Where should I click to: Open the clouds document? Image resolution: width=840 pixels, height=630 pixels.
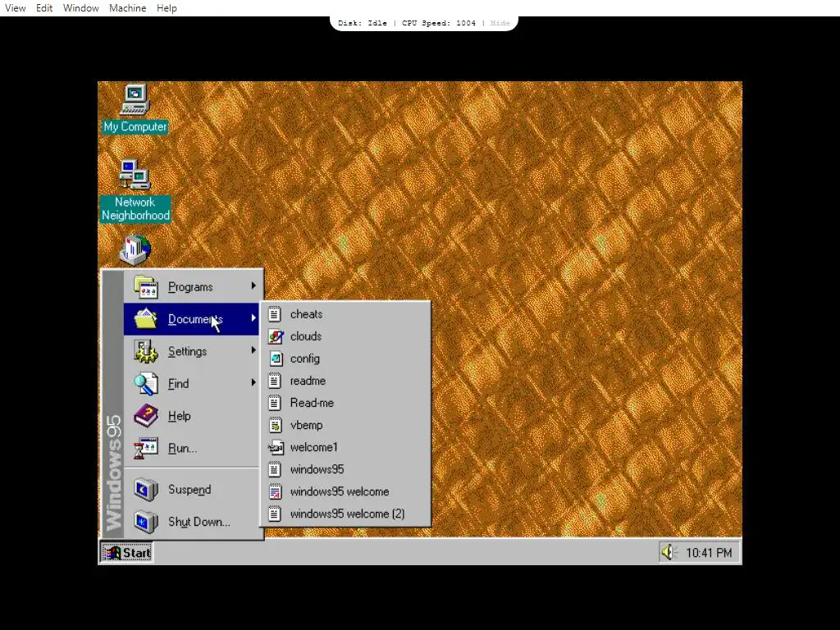(x=345, y=336)
